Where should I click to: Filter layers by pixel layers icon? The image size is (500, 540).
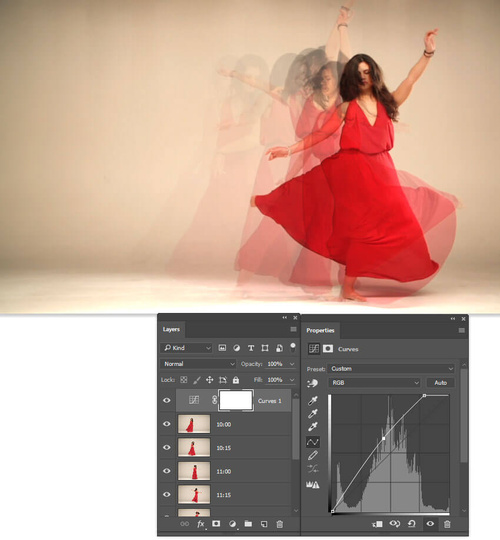pos(222,348)
